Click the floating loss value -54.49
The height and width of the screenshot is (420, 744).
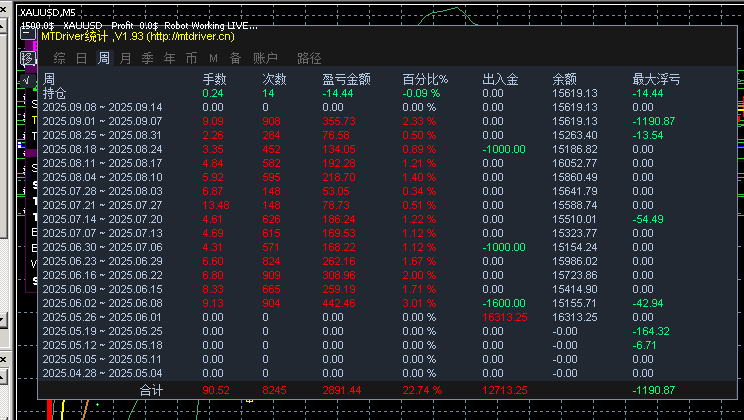[x=648, y=219]
